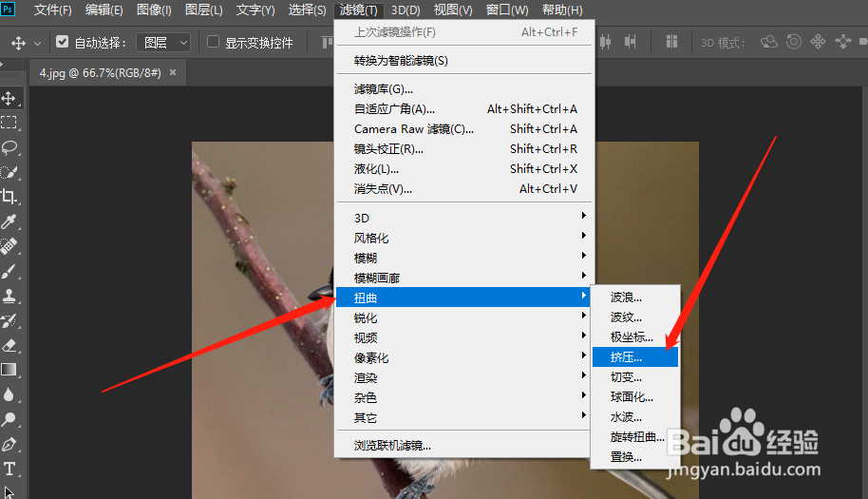Screen dimensions: 868x499
Task: Select the Crop tool
Action: coord(9,197)
